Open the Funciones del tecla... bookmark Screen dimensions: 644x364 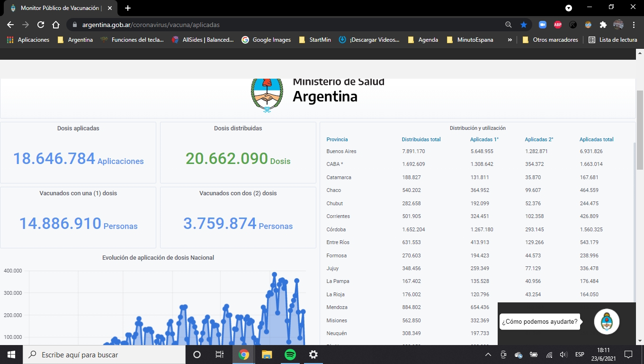(132, 40)
